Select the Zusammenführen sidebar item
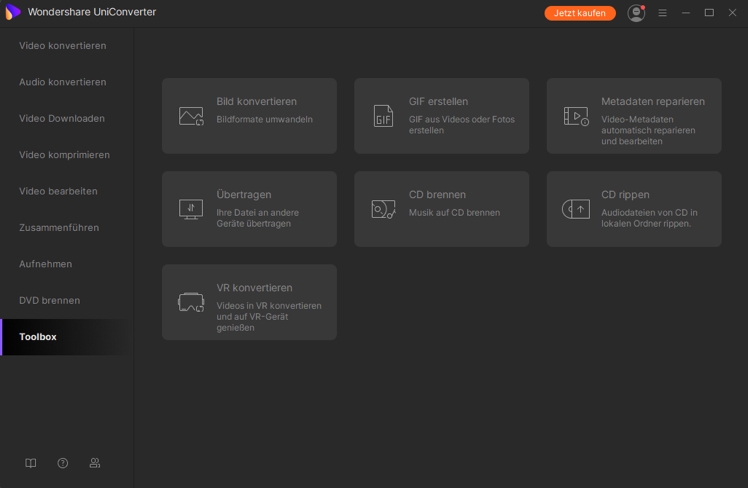 59,228
